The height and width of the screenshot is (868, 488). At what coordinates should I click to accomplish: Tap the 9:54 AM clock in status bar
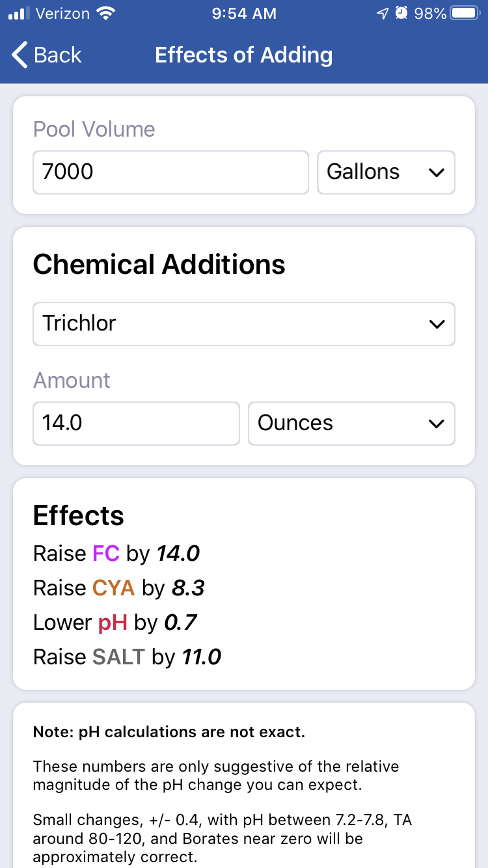244,14
